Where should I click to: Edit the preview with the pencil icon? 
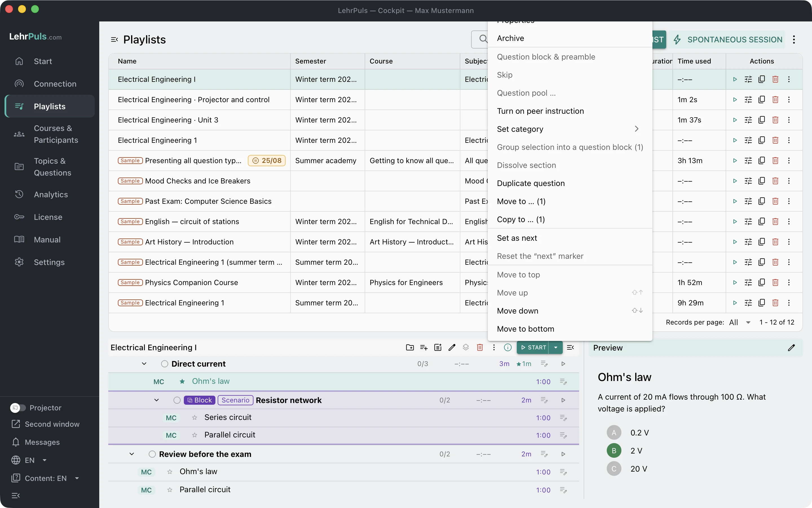coord(791,348)
